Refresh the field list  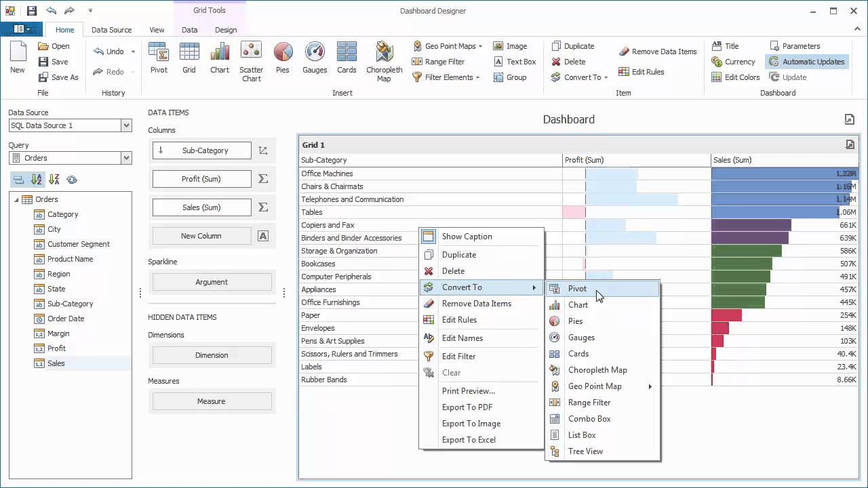coord(72,180)
